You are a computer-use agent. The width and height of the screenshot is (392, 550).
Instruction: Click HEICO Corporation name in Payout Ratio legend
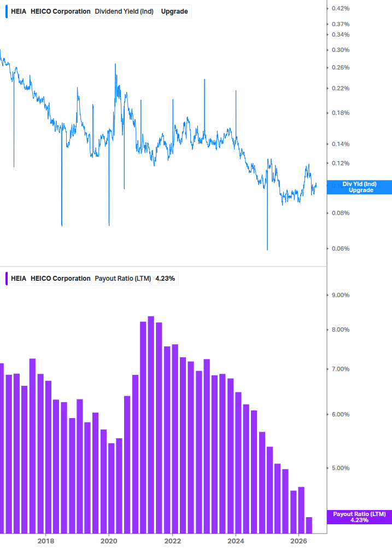60,279
